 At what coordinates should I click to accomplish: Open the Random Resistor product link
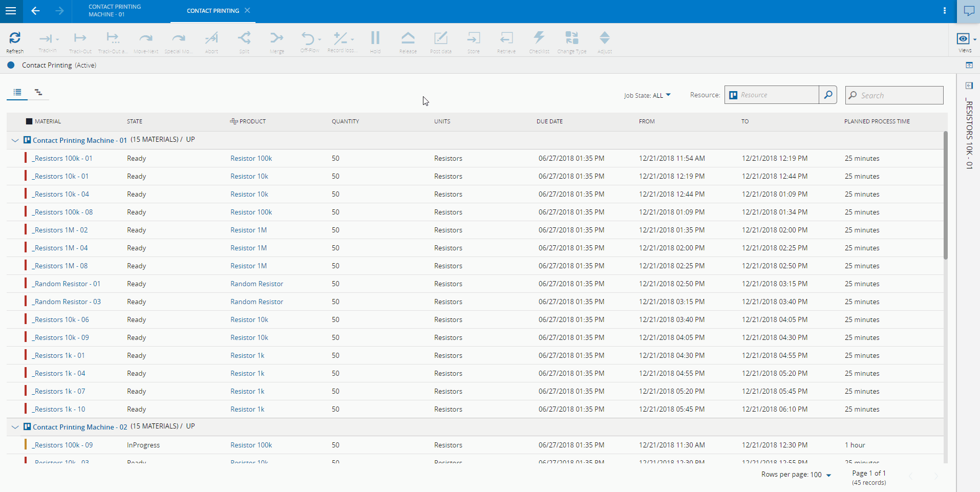[x=257, y=284]
